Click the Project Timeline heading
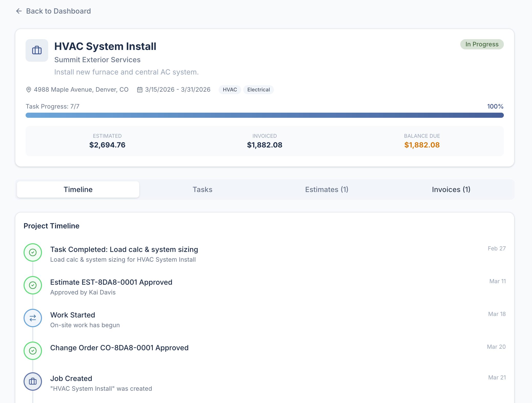Screen dimensions: 532x403 [51, 226]
